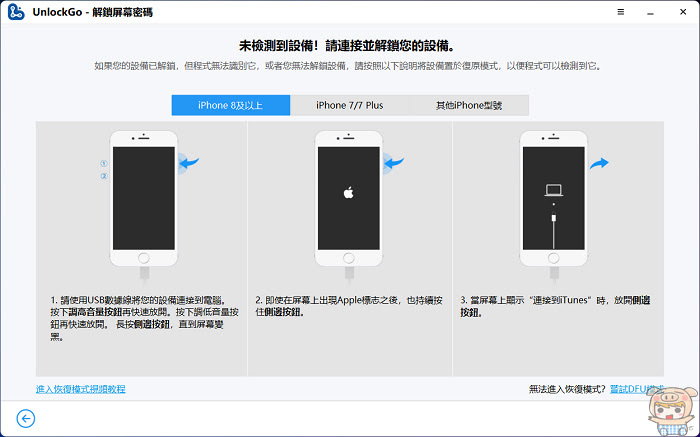This screenshot has width=700, height=437.
Task: Select the iPhone 8及以上 tab
Action: pyautogui.click(x=231, y=105)
